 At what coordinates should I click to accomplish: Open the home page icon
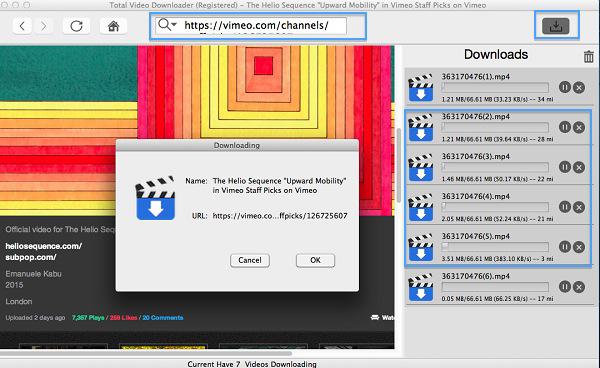(113, 26)
